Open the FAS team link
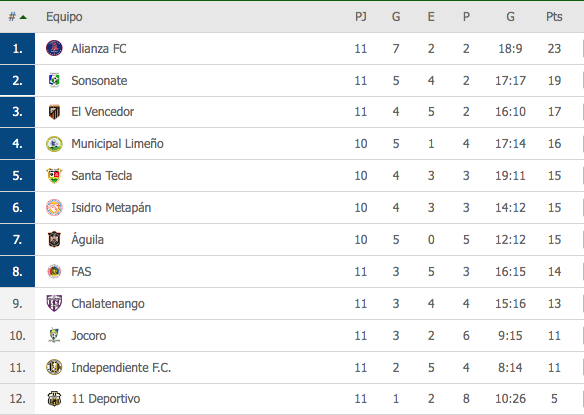The width and height of the screenshot is (584, 415). (81, 272)
